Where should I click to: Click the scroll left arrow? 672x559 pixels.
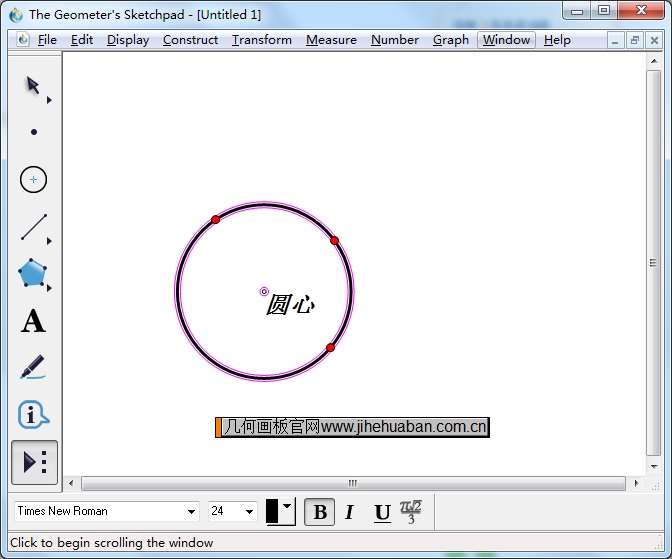click(71, 484)
